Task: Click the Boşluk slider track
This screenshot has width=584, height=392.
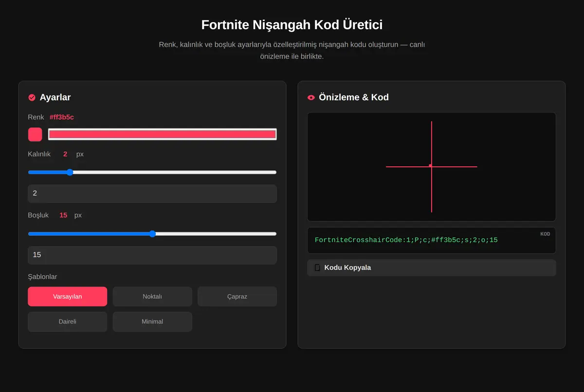Action: [x=152, y=234]
